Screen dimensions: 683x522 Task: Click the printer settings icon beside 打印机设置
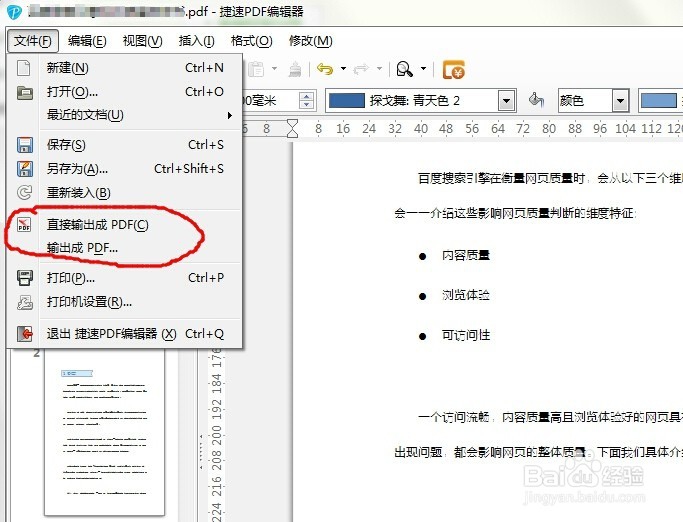[24, 302]
